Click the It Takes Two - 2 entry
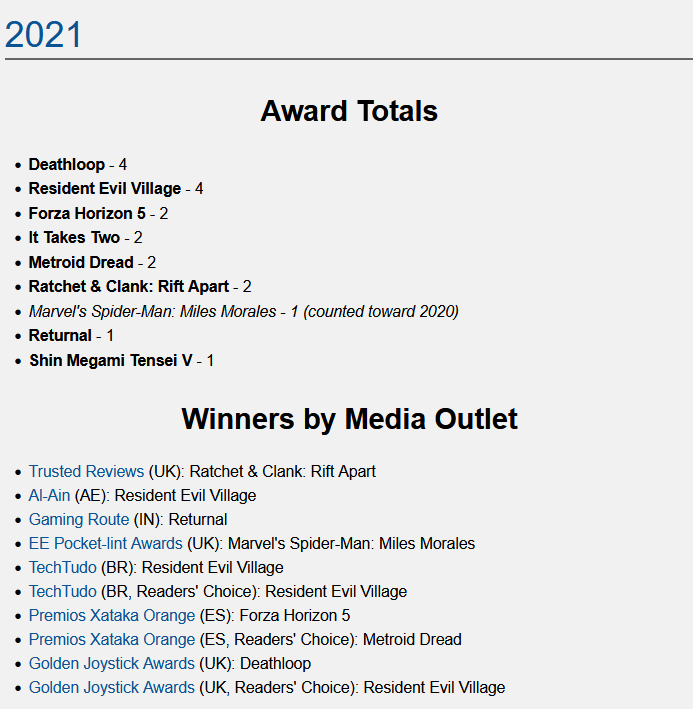The image size is (693, 709). tap(85, 237)
